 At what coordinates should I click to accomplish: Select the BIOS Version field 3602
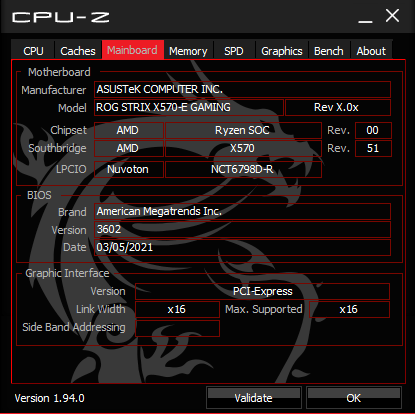click(242, 229)
